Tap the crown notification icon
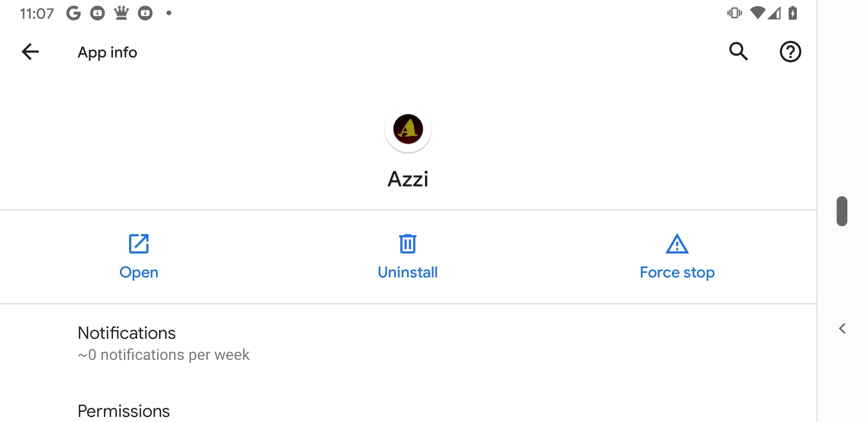868x422 pixels. pos(121,13)
